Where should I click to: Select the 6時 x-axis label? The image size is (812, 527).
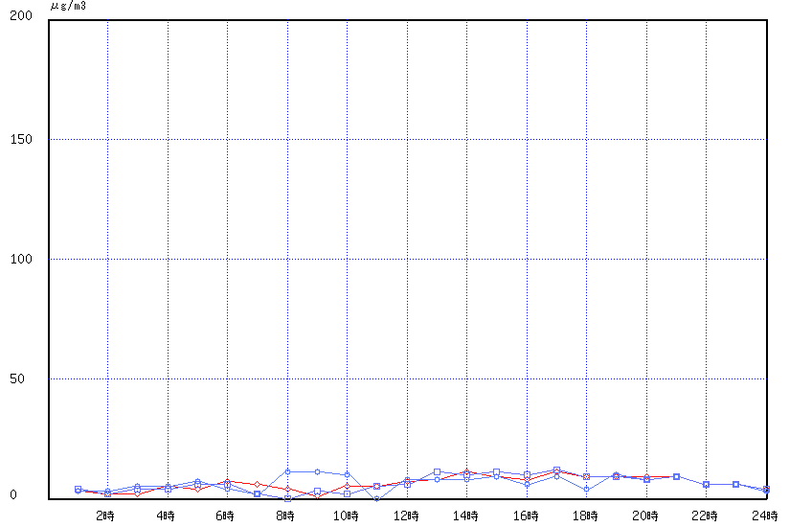coord(225,516)
